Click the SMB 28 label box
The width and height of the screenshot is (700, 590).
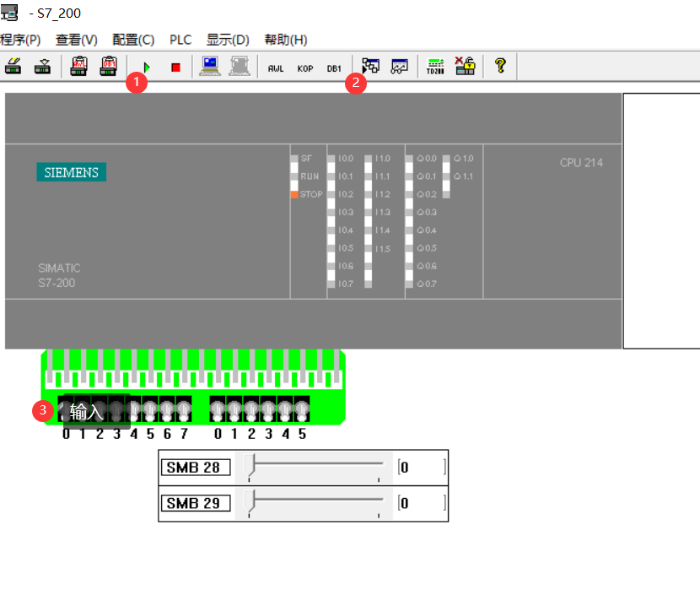196,468
